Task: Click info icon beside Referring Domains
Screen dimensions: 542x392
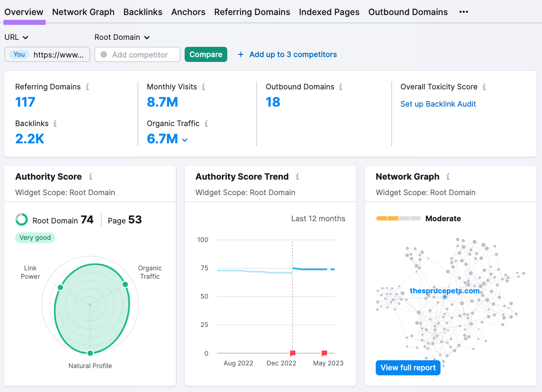Action: point(87,87)
